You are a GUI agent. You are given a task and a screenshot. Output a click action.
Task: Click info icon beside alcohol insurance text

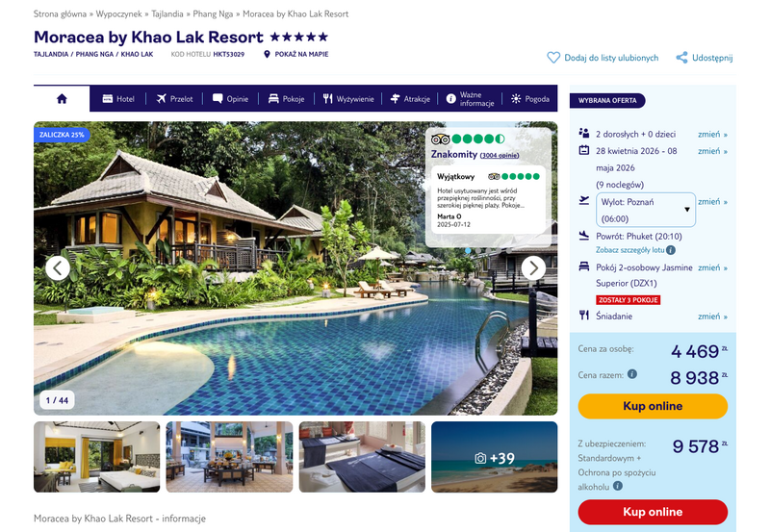point(618,486)
